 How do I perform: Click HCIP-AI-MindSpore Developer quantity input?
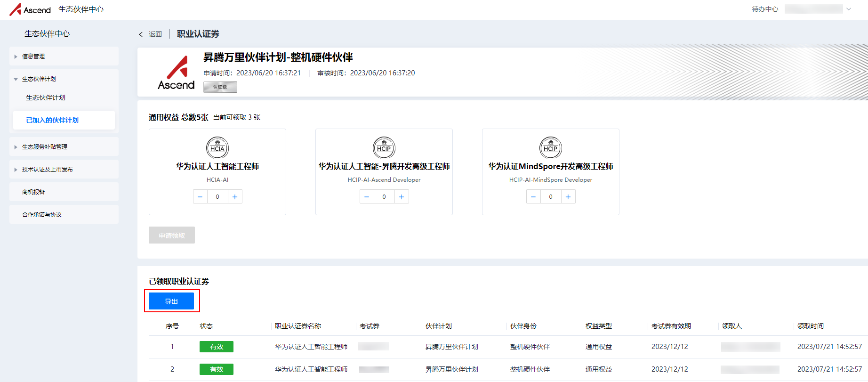click(551, 197)
